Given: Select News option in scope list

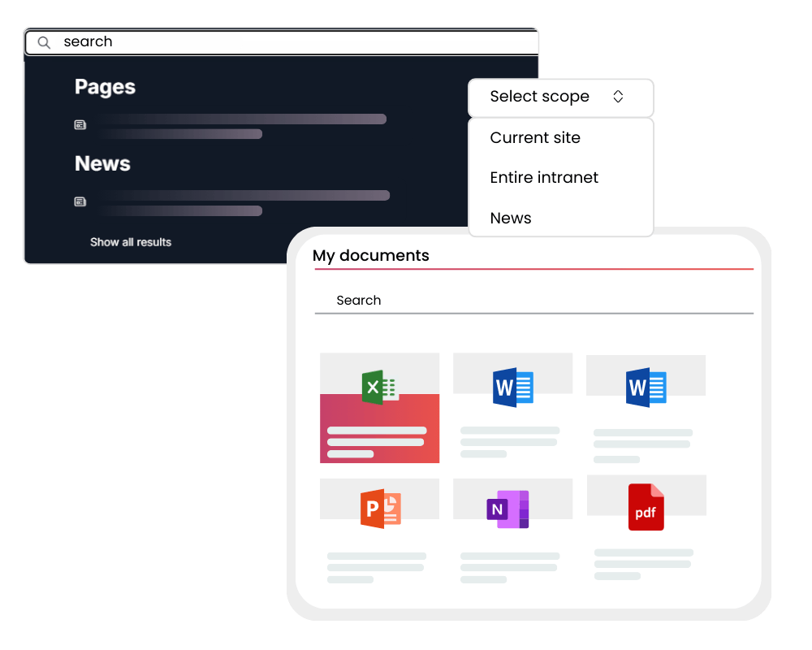Looking at the screenshot, I should pyautogui.click(x=511, y=219).
